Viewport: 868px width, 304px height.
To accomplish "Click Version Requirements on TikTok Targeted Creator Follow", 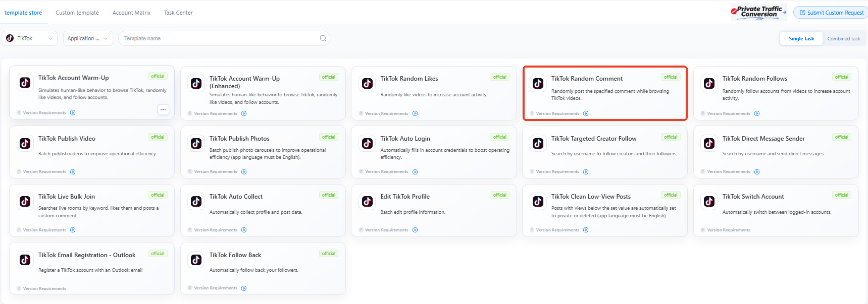I will tap(557, 172).
